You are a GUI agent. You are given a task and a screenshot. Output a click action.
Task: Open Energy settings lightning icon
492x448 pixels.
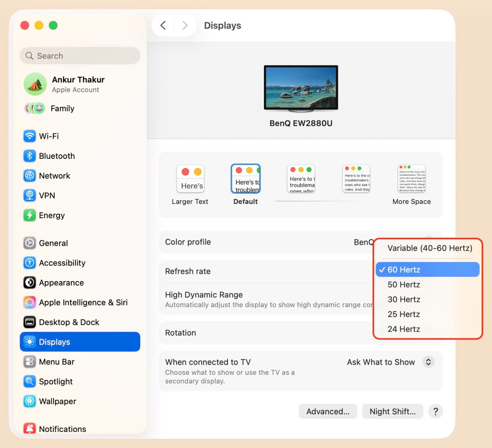pos(29,215)
